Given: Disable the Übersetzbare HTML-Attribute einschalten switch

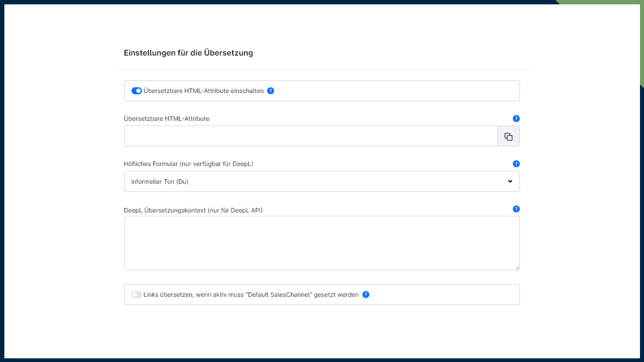Looking at the screenshot, I should coord(136,91).
